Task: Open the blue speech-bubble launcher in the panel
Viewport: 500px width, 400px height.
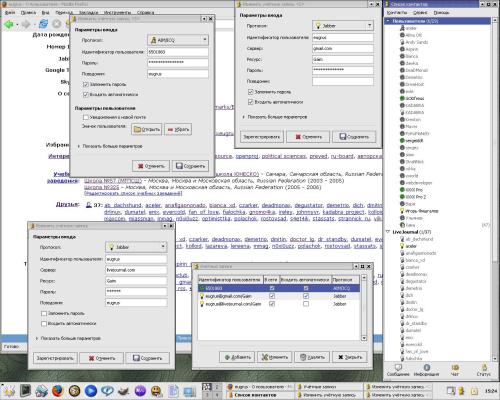Action: (x=107, y=391)
